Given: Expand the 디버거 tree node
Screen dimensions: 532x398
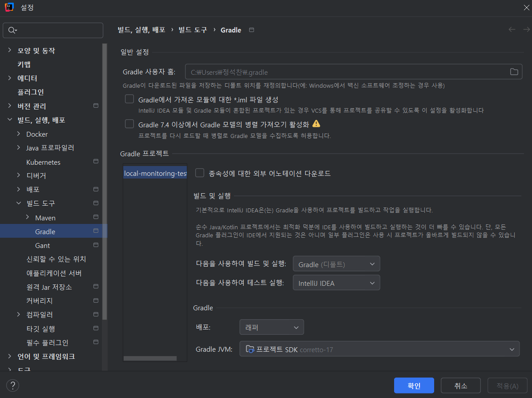Looking at the screenshot, I should [x=18, y=175].
